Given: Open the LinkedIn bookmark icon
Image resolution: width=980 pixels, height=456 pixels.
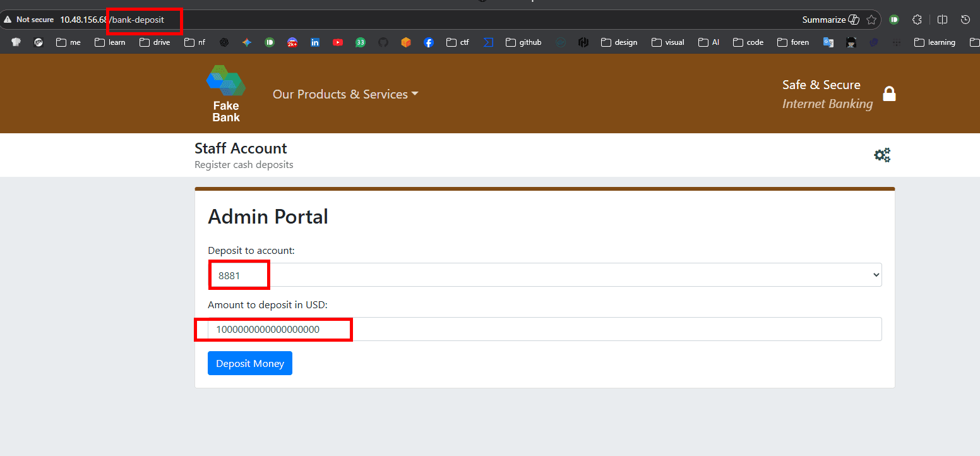Looking at the screenshot, I should coord(314,42).
